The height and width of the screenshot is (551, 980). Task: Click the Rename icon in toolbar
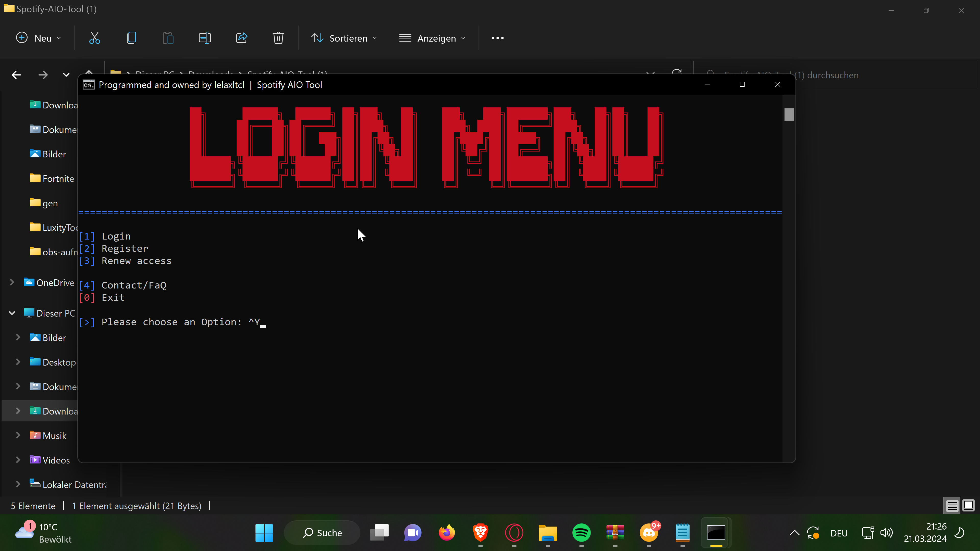(205, 38)
